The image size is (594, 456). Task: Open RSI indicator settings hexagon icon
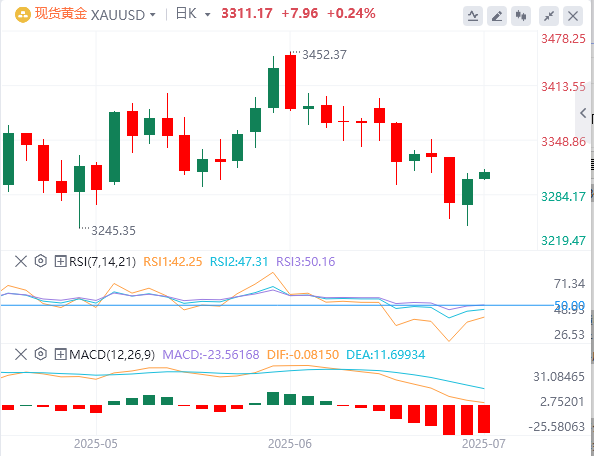point(41,261)
